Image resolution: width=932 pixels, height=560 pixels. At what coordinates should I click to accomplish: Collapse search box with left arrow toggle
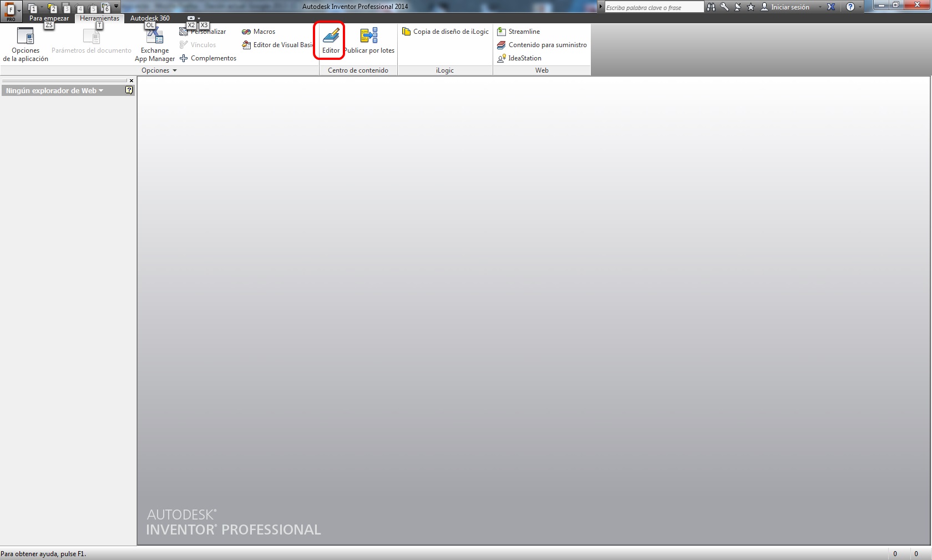[x=601, y=7]
